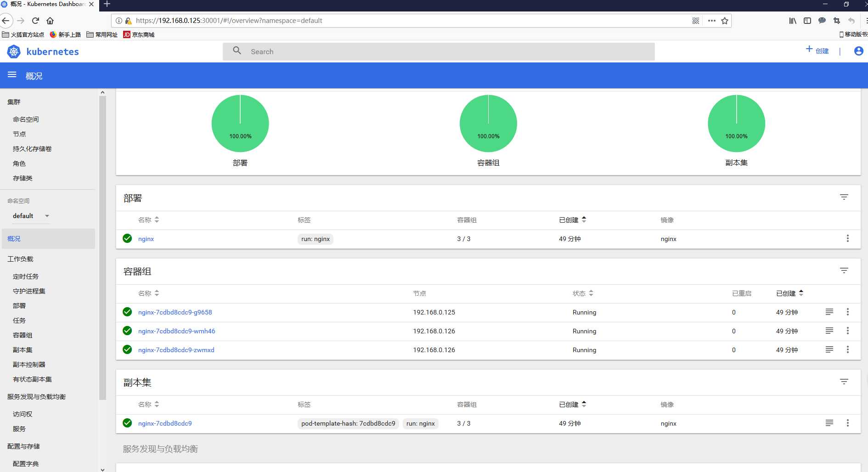
Task: Open the hamburger navigation menu
Action: [x=12, y=75]
